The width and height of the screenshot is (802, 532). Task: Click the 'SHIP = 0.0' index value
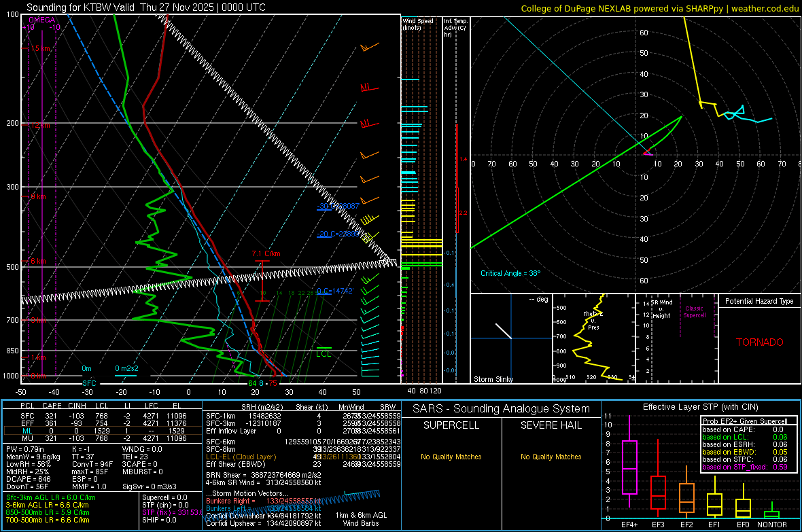[159, 520]
